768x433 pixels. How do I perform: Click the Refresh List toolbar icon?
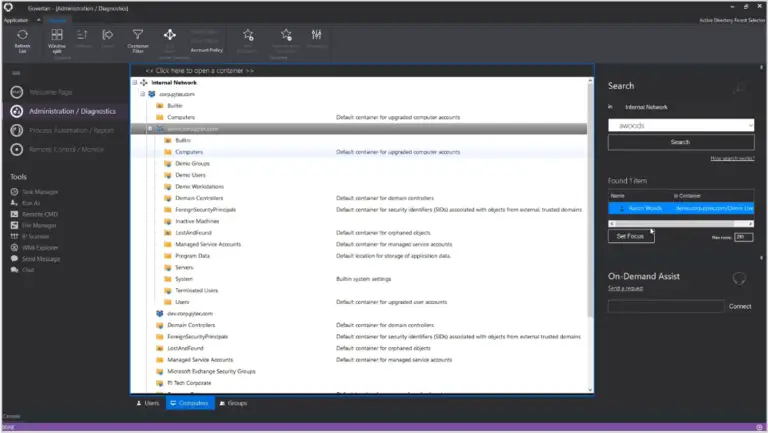[21, 39]
